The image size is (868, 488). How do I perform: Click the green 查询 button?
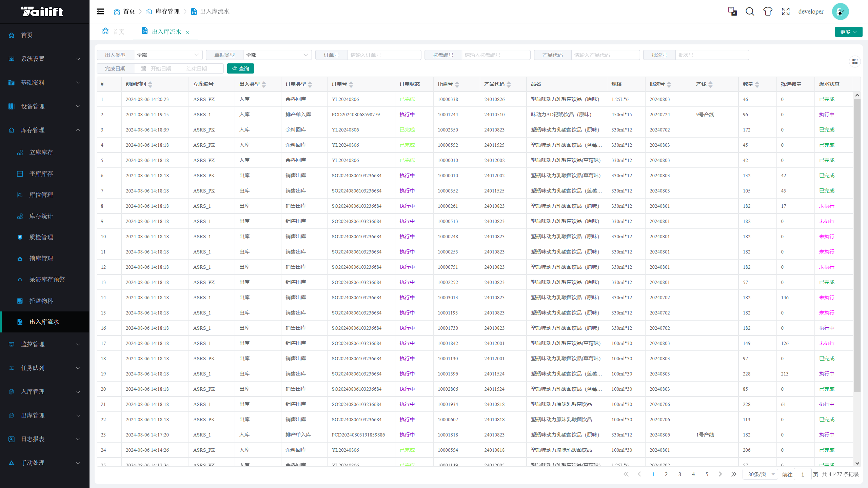(240, 68)
